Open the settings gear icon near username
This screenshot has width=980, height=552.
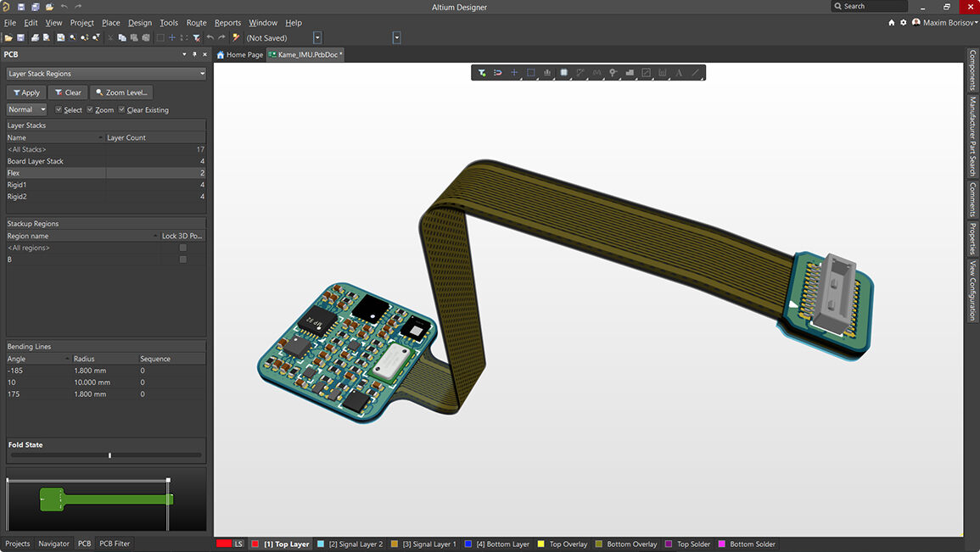point(903,23)
